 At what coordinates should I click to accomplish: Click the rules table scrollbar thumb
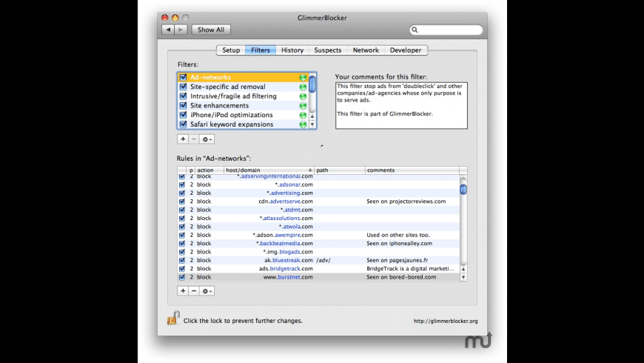click(463, 189)
